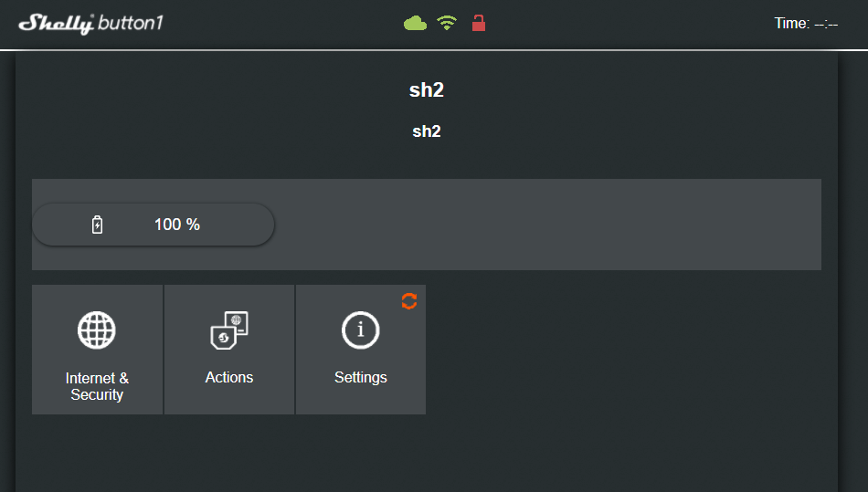868x492 pixels.
Task: Click the battery charging icon
Action: pyautogui.click(x=98, y=225)
